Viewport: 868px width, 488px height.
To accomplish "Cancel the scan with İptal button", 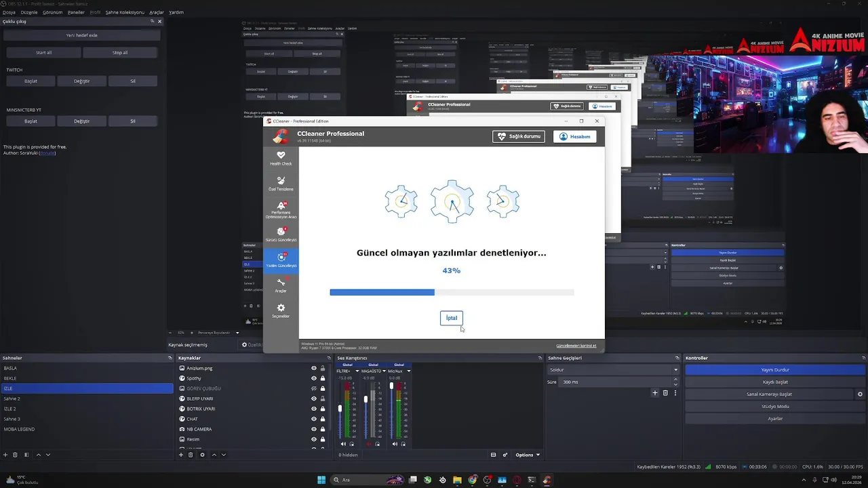I will (x=452, y=318).
